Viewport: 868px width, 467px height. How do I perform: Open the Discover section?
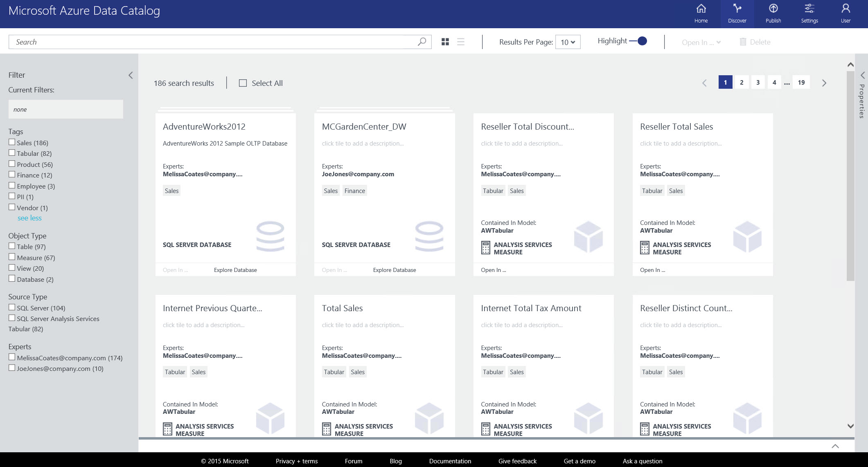(x=737, y=13)
